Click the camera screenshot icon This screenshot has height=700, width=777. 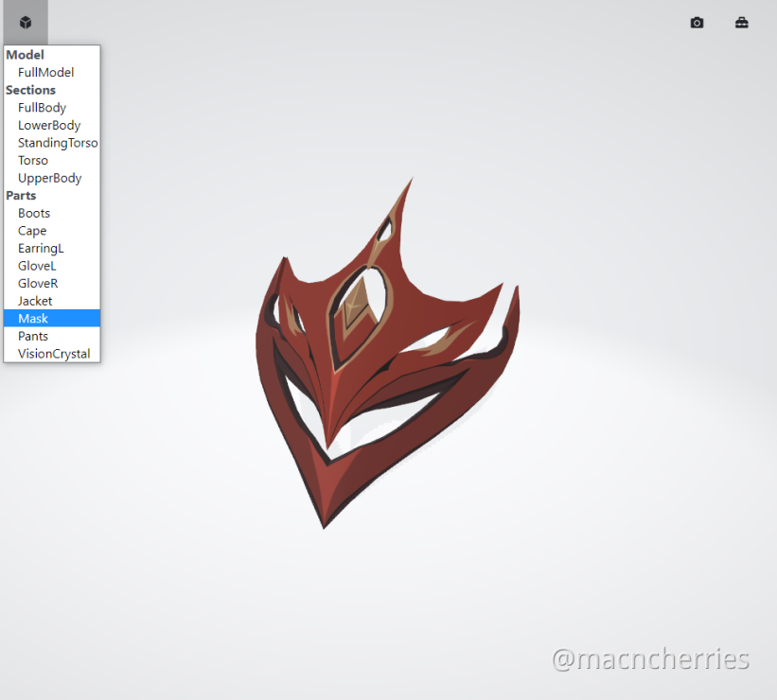[x=697, y=23]
